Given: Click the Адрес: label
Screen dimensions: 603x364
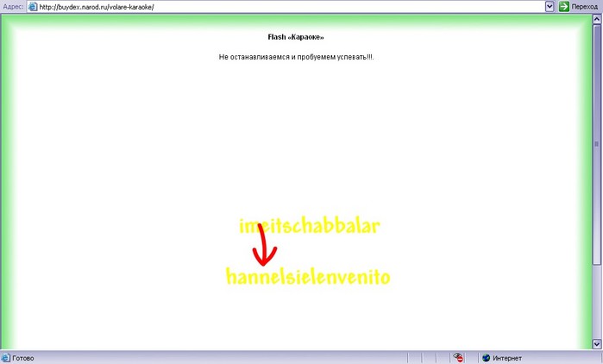Looking at the screenshot, I should tap(13, 7).
